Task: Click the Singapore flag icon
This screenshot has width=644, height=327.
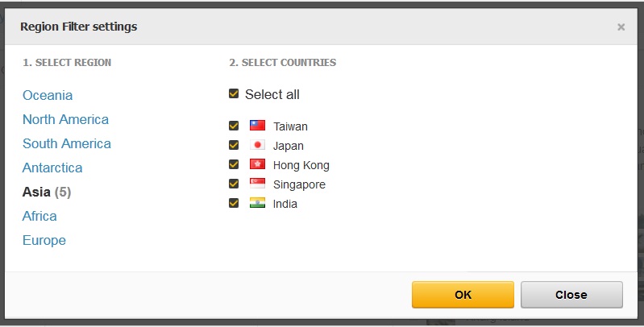Action: pyautogui.click(x=257, y=184)
